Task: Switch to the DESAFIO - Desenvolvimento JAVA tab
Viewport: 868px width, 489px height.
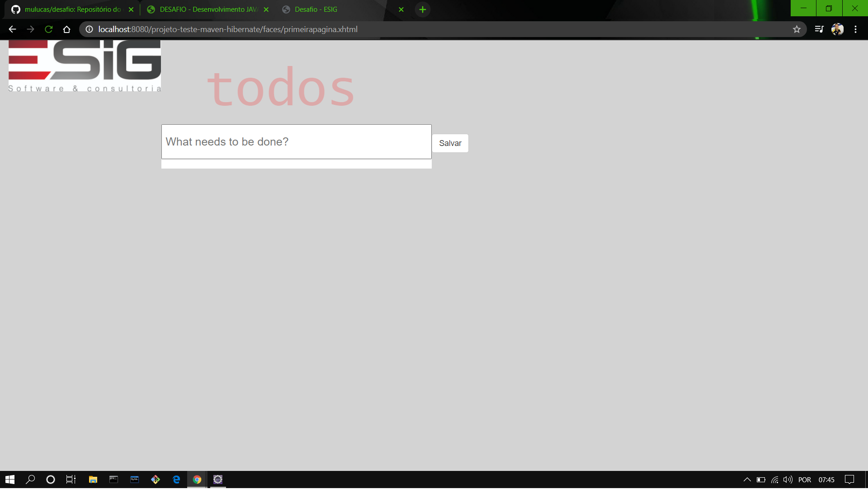Action: [x=206, y=9]
